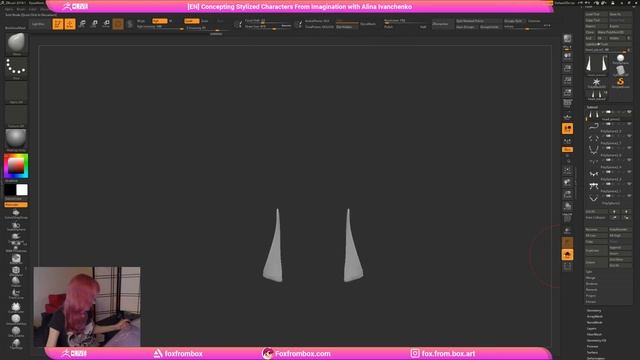Open the Lightbox Tools browser
The image size is (640, 360).
(608, 44)
